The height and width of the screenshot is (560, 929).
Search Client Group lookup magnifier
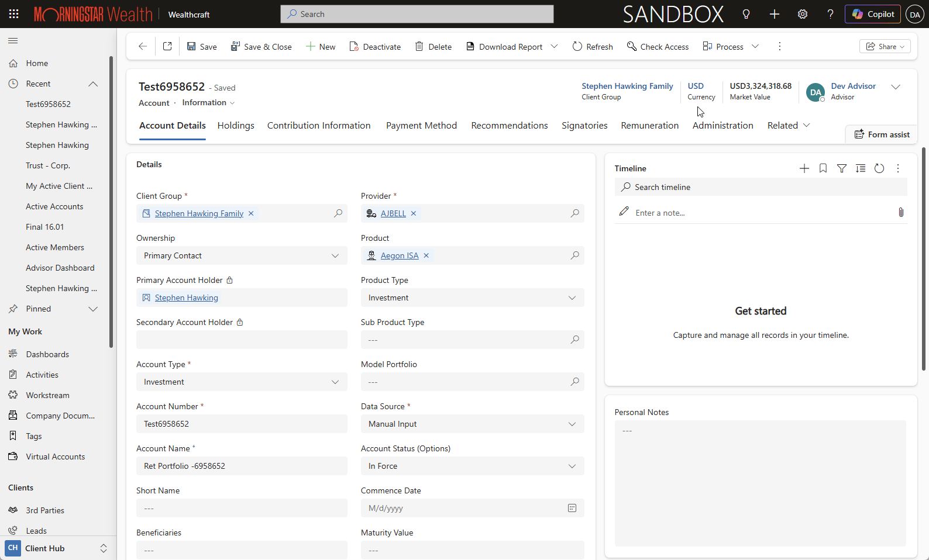(x=338, y=213)
